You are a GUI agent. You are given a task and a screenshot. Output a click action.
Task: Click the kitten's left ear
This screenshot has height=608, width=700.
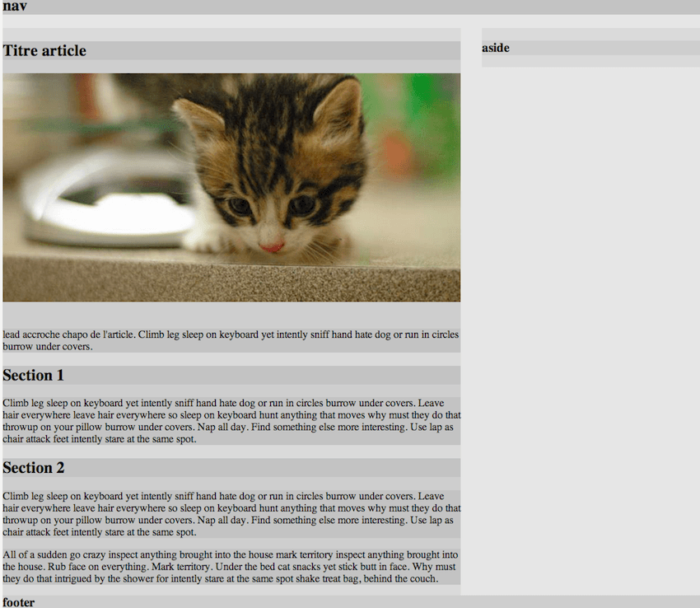coord(198,119)
